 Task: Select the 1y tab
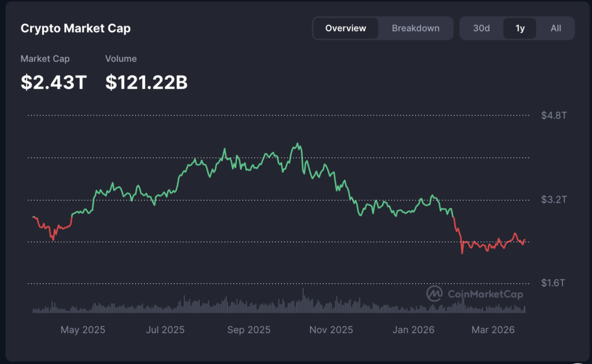pyautogui.click(x=519, y=28)
